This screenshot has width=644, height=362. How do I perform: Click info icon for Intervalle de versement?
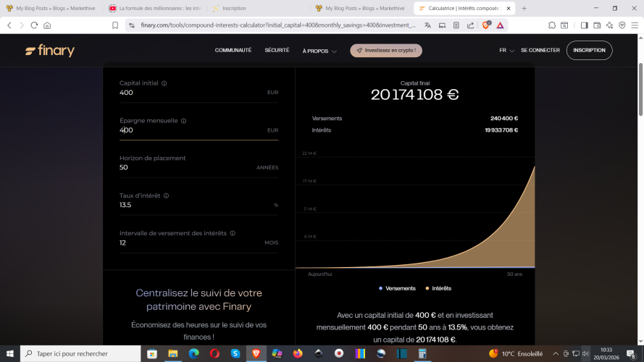pos(233,233)
